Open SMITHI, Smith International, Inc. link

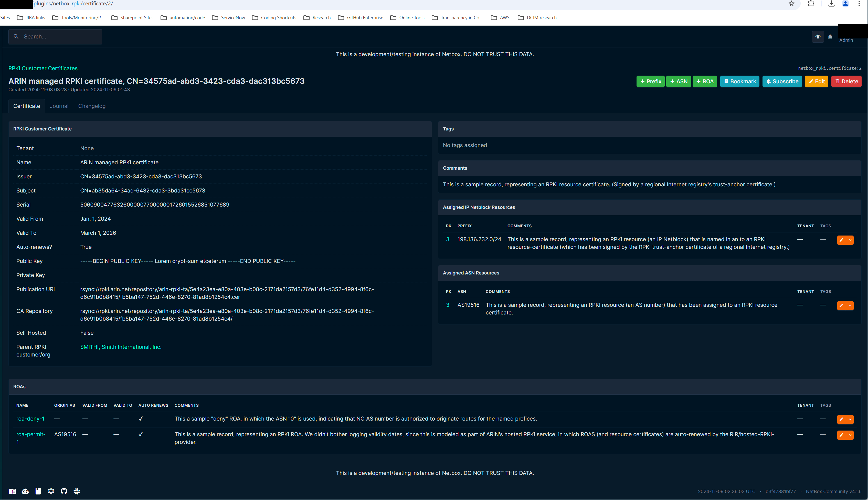[121, 347]
